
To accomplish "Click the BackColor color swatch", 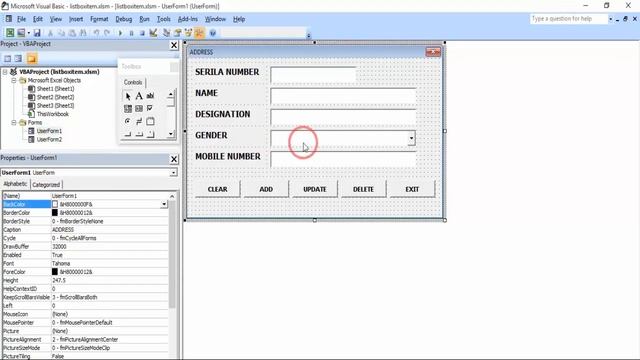I will coord(55,204).
